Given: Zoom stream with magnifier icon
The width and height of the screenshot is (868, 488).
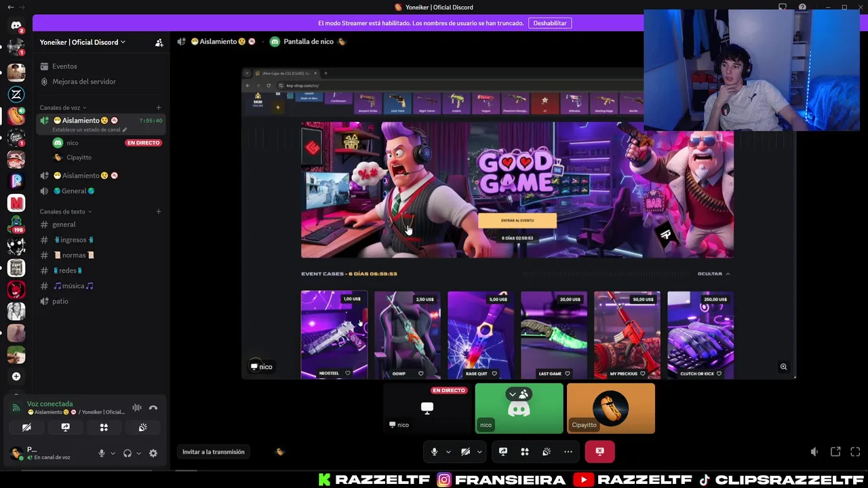Looking at the screenshot, I should pos(783,367).
